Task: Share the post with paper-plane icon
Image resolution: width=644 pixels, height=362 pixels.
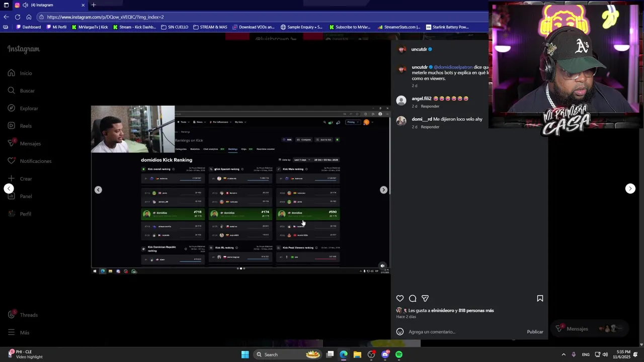Action: (x=425, y=299)
